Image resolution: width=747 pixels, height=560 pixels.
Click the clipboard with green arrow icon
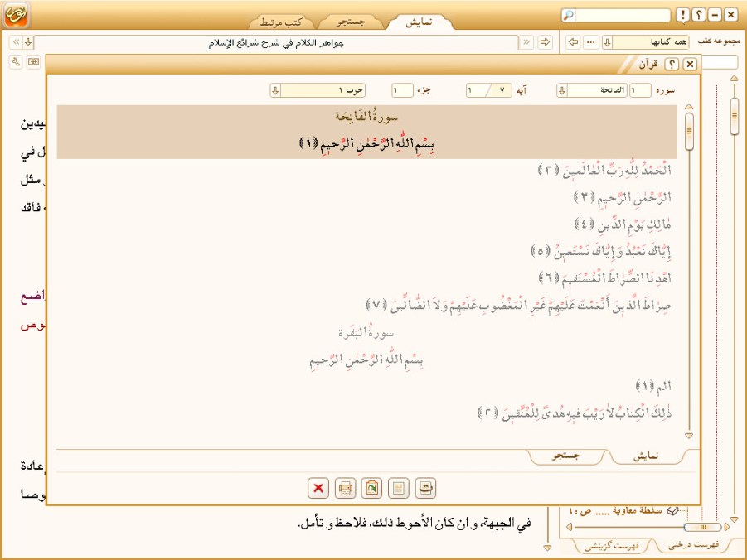coord(371,488)
